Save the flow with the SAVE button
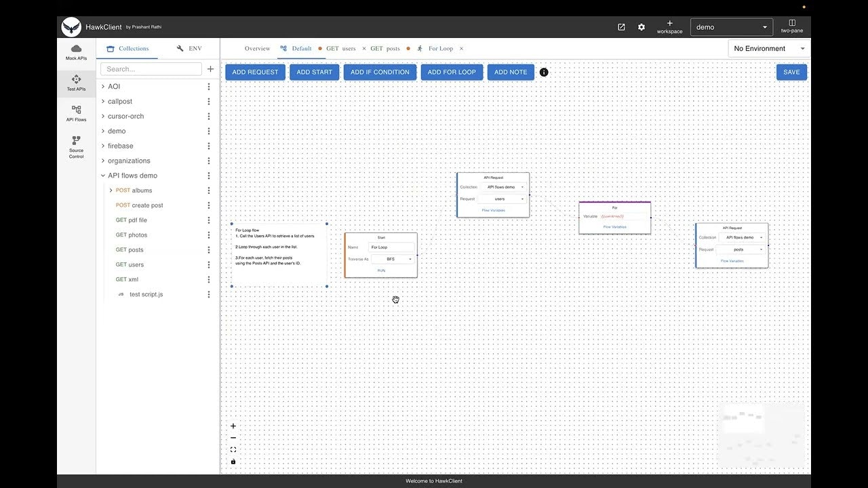This screenshot has height=488, width=868. coord(791,72)
